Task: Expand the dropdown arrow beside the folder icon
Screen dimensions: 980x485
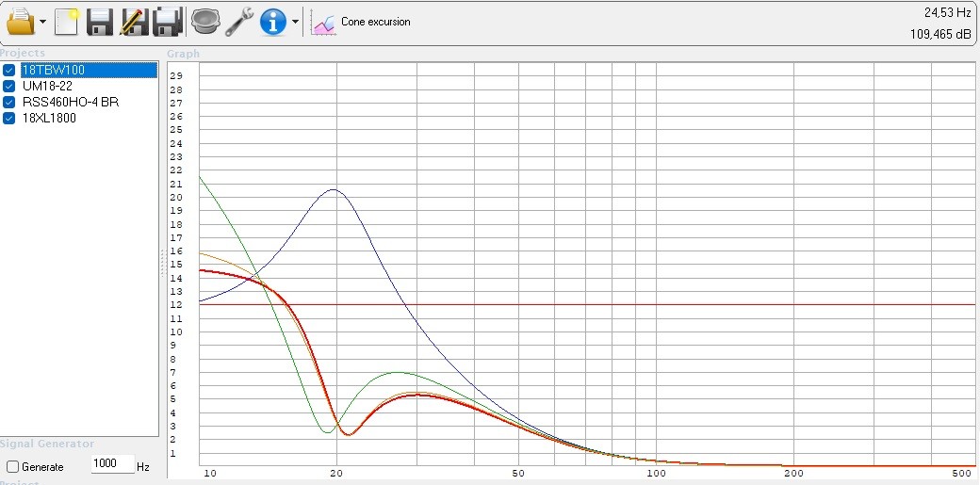Action: click(42, 22)
